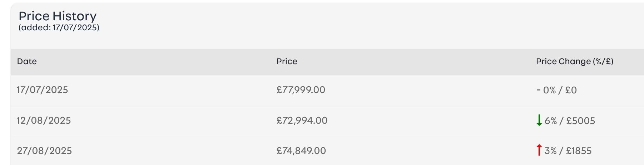Click the Price Change (%/£) column header
This screenshot has height=165, width=644.
(574, 61)
